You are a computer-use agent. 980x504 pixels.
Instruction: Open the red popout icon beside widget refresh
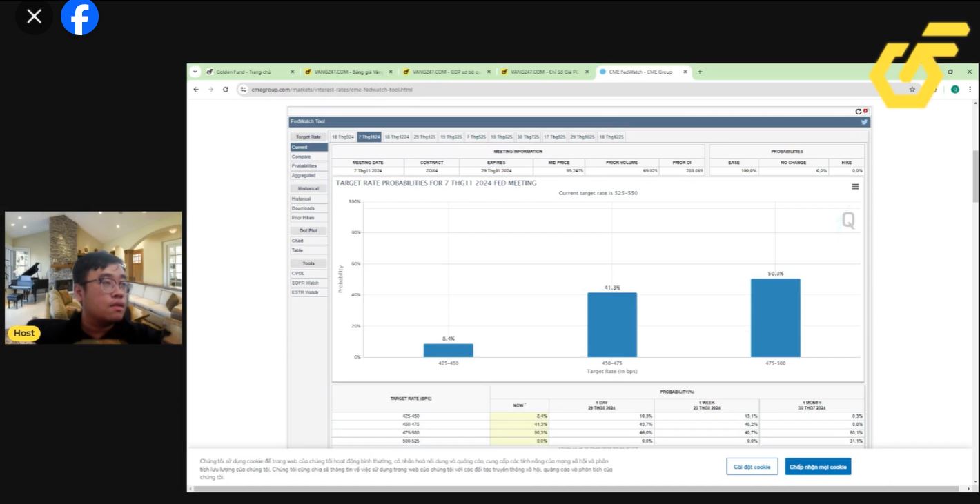(x=865, y=110)
